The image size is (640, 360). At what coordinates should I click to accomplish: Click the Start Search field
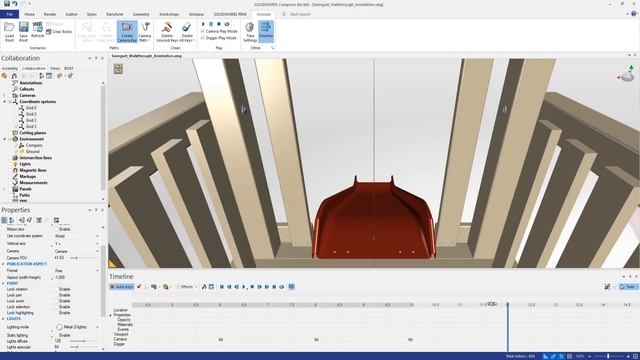click(300, 14)
